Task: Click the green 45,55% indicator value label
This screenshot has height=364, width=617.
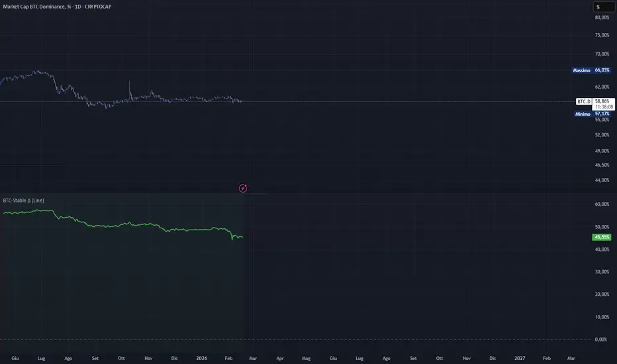Action: (602, 238)
